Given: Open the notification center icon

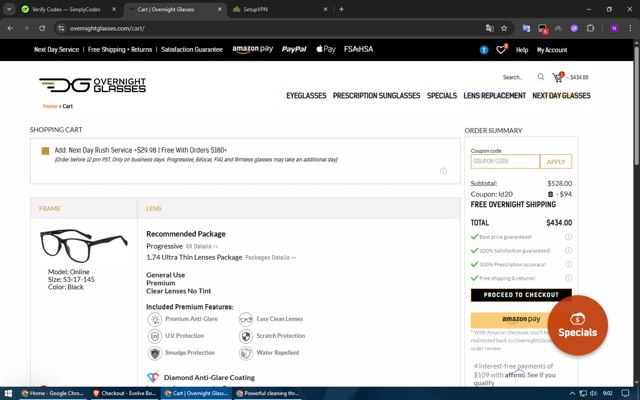Looking at the screenshot, I should [625, 393].
